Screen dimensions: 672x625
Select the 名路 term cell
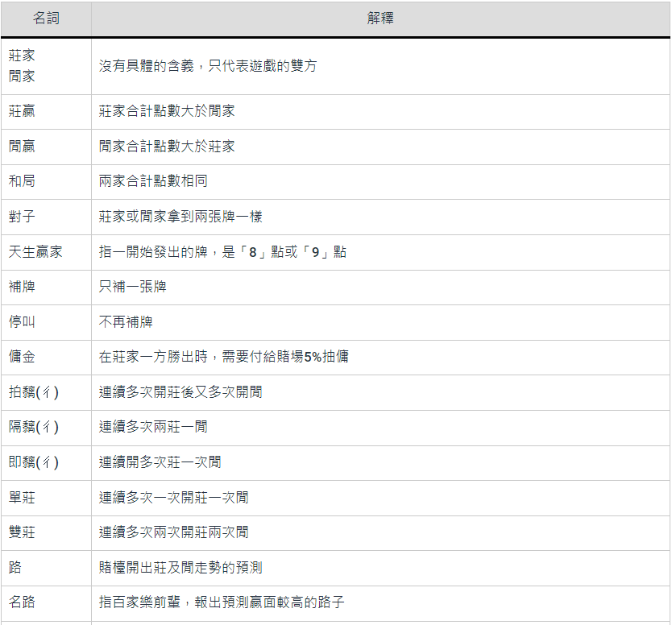23,602
